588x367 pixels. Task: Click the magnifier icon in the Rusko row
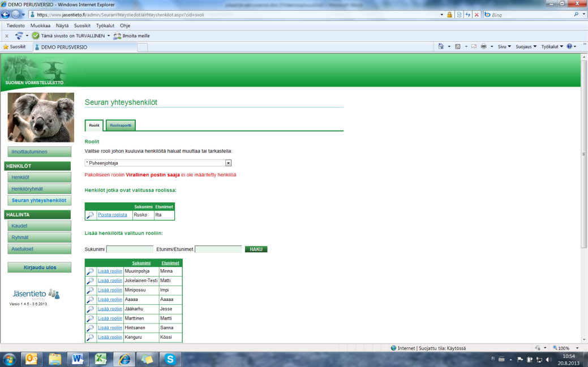tap(90, 215)
